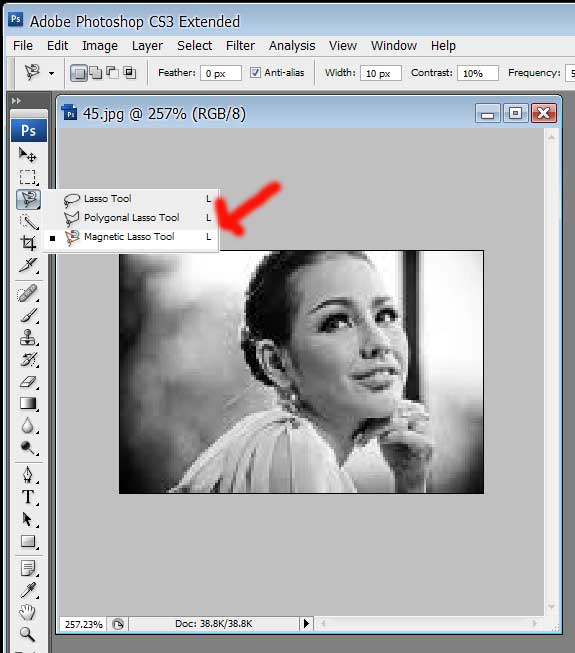The image size is (575, 653).
Task: Select the Slice tool
Action: pos(28,265)
